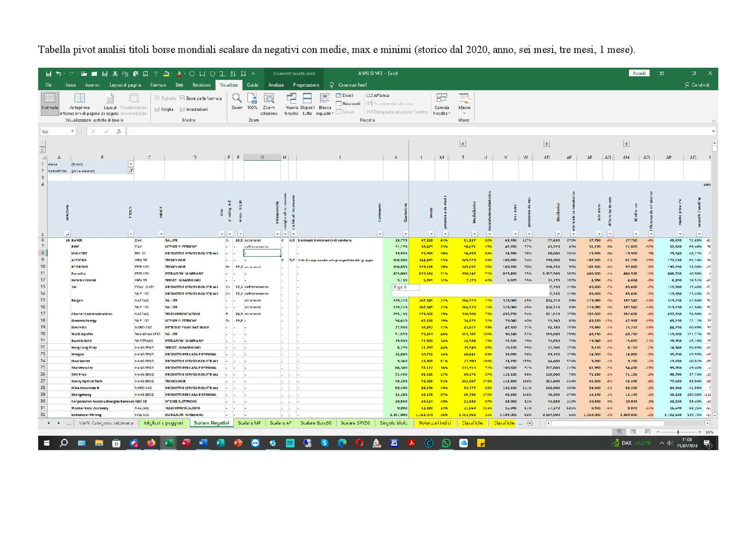Open the Quotazione column filter dropdown
The height and width of the screenshot is (534, 756).
(x=405, y=234)
